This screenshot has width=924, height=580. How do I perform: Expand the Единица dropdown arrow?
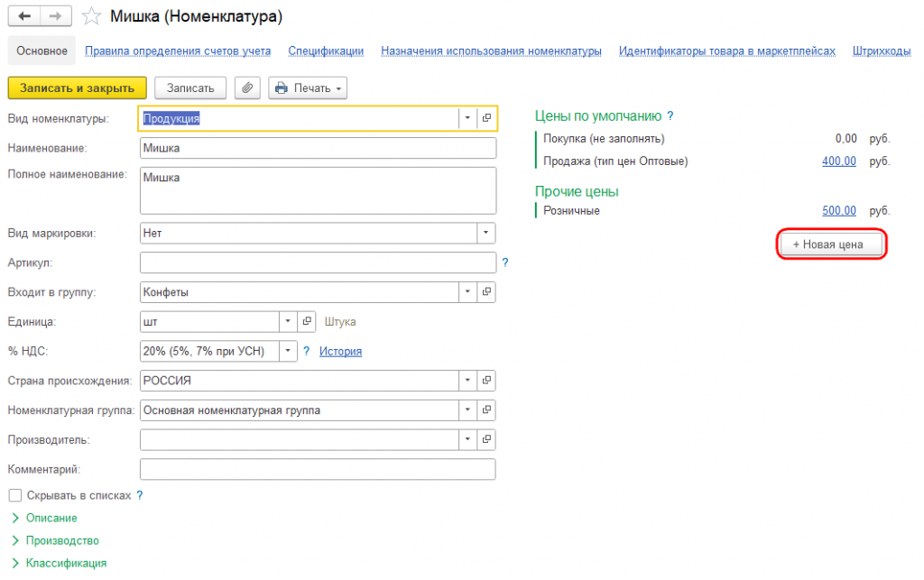pos(288,321)
